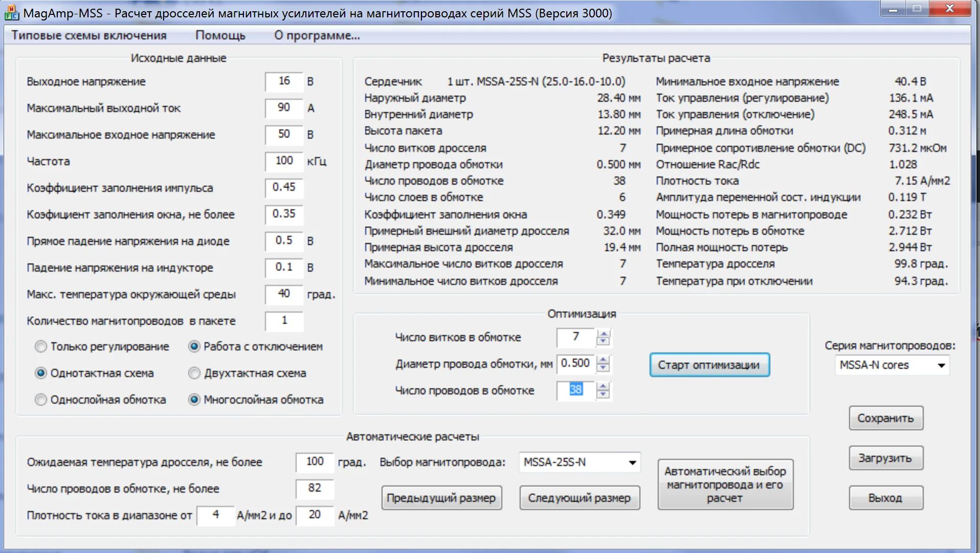Click the "Число проводов в обмотке" optimization field

(x=576, y=390)
